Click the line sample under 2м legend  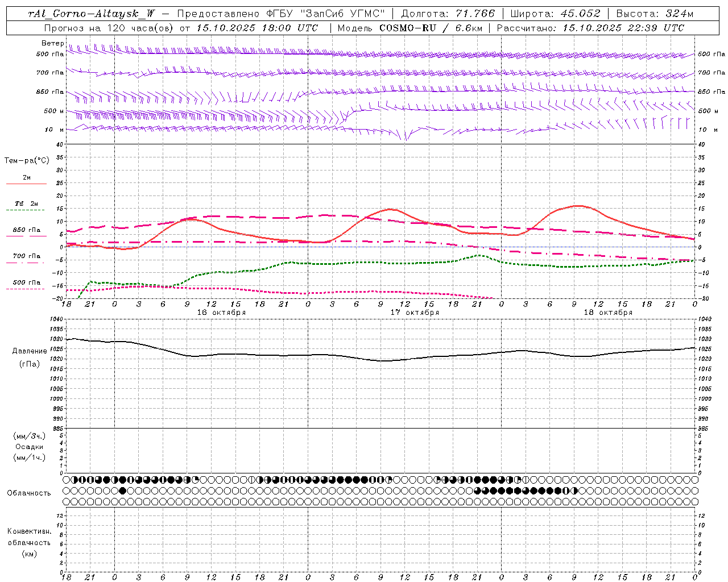click(x=26, y=184)
